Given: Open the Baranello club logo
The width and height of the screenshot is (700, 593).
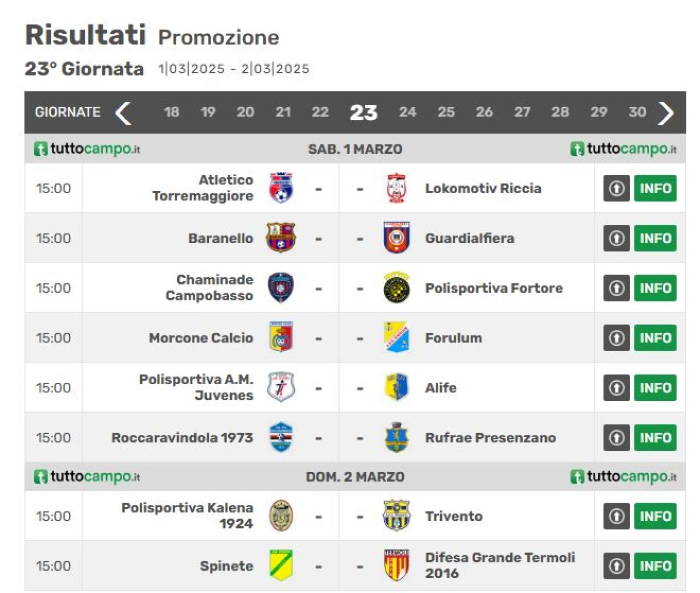Looking at the screenshot, I should pos(281,237).
